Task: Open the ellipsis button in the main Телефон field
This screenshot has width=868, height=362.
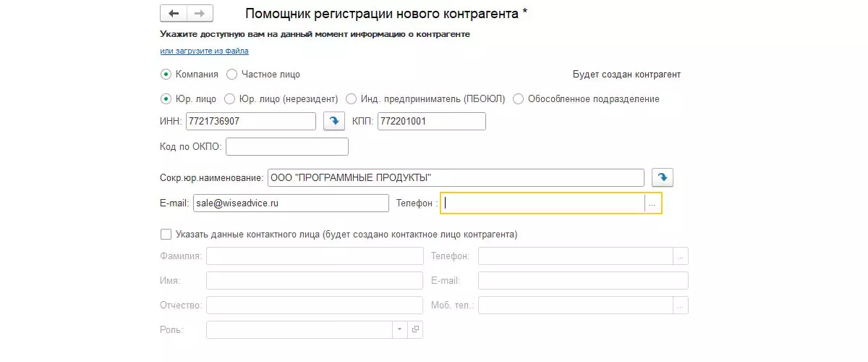Action: pyautogui.click(x=652, y=204)
